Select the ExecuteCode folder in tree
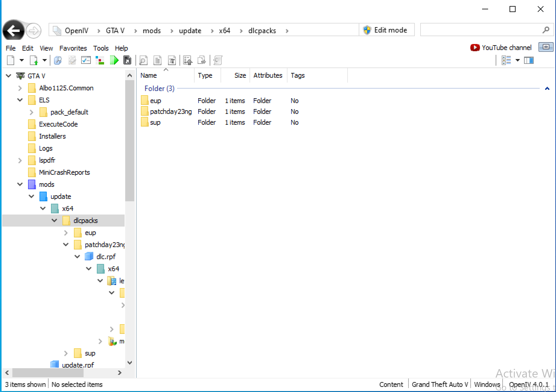 point(58,124)
